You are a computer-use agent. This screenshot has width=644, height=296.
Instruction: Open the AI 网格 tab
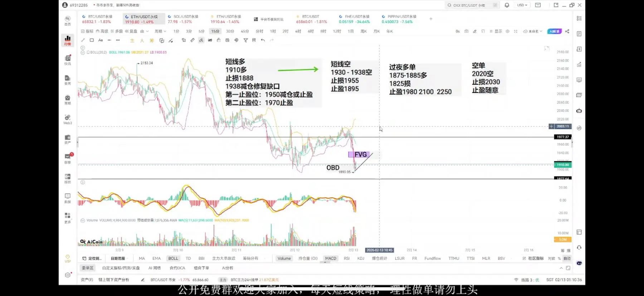click(155, 268)
